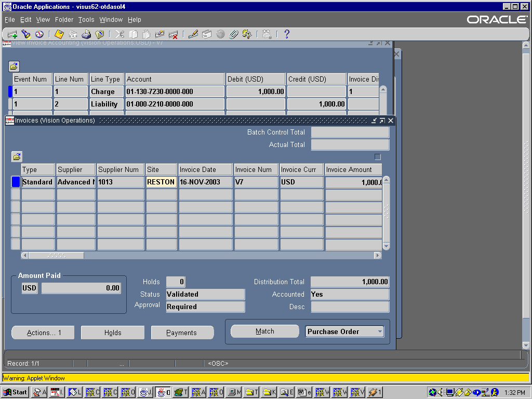Click left arrow of invoice horizontal scrollbar
The height and width of the screenshot is (399, 532).
[25, 255]
